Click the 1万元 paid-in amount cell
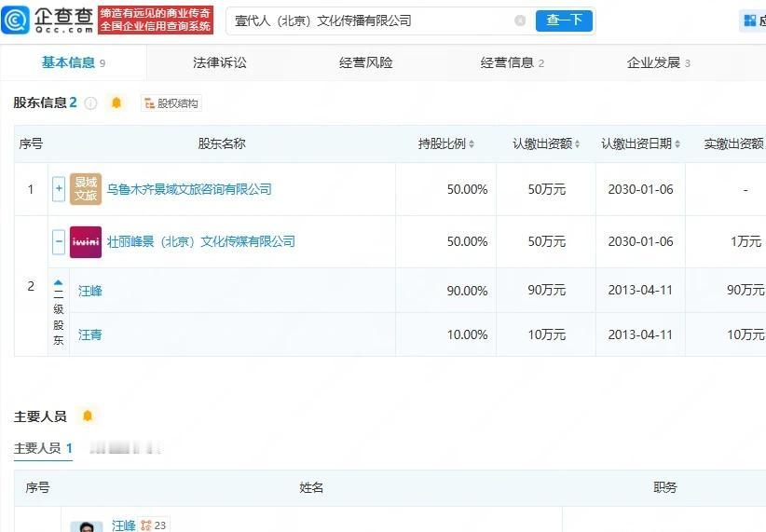 coord(745,241)
